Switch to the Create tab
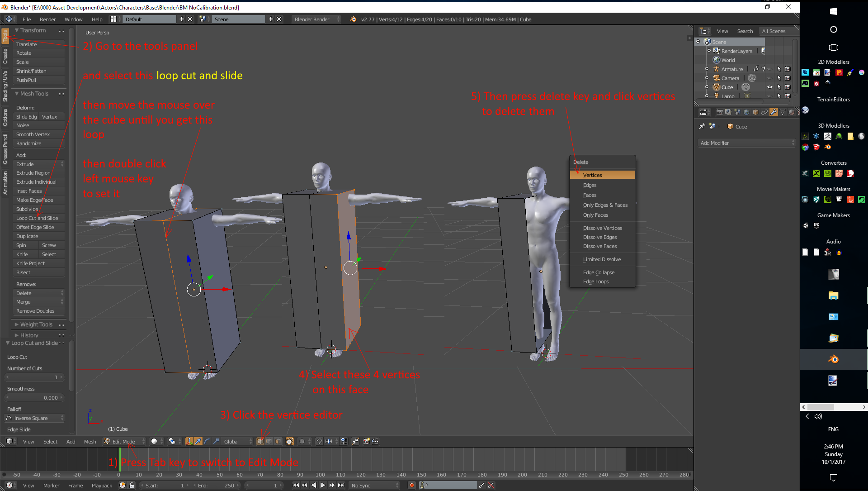This screenshot has width=868, height=491. (x=5, y=56)
